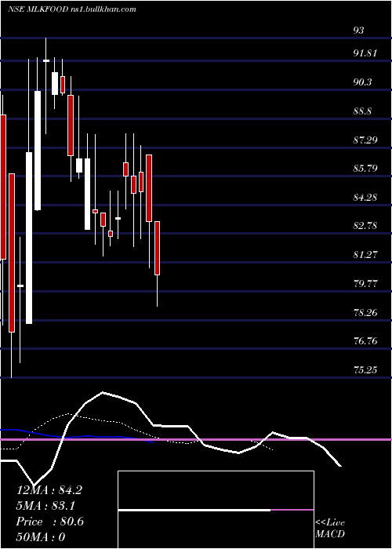
Task: Click the 79.77 price axis label
Action: point(365,283)
